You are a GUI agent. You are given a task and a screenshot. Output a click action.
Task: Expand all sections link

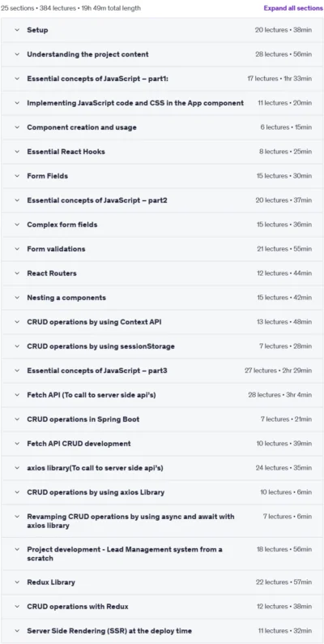(x=293, y=8)
